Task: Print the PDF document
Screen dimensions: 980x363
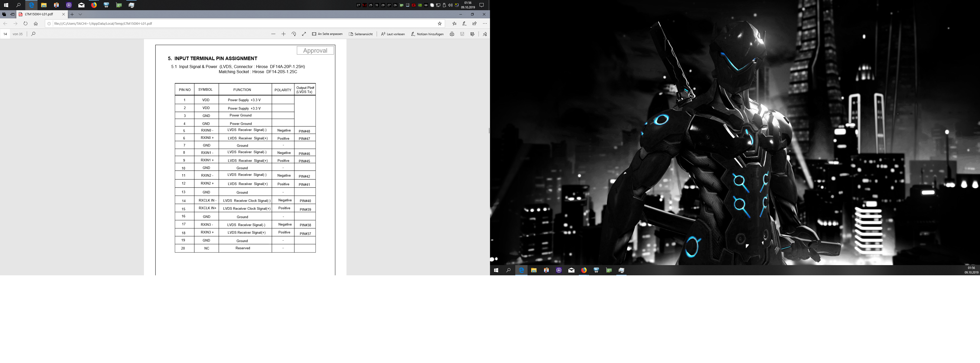Action: 452,34
